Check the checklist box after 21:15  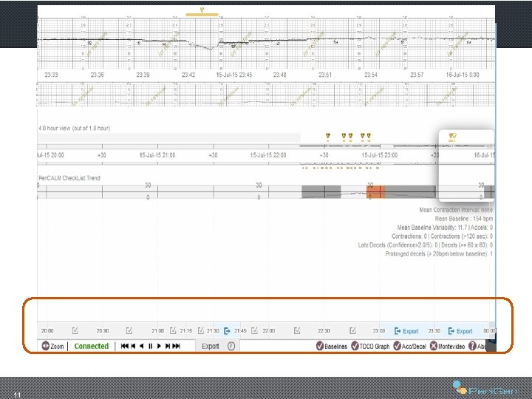click(x=200, y=330)
